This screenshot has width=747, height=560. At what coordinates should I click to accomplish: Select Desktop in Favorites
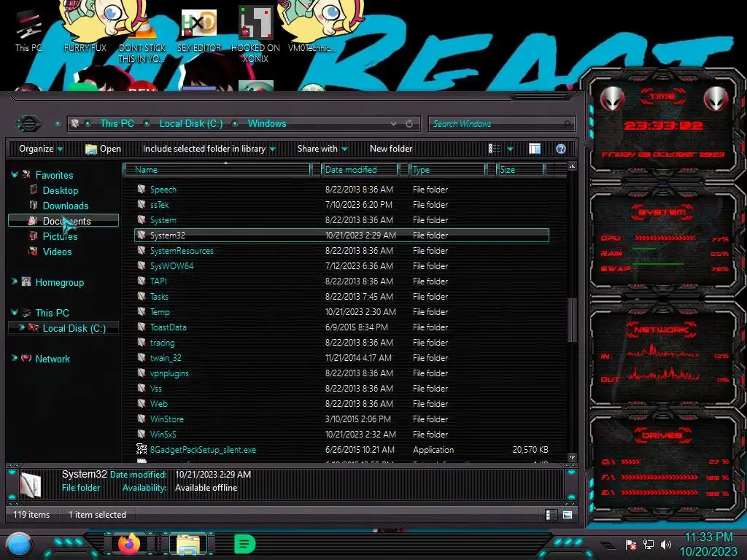click(x=60, y=190)
